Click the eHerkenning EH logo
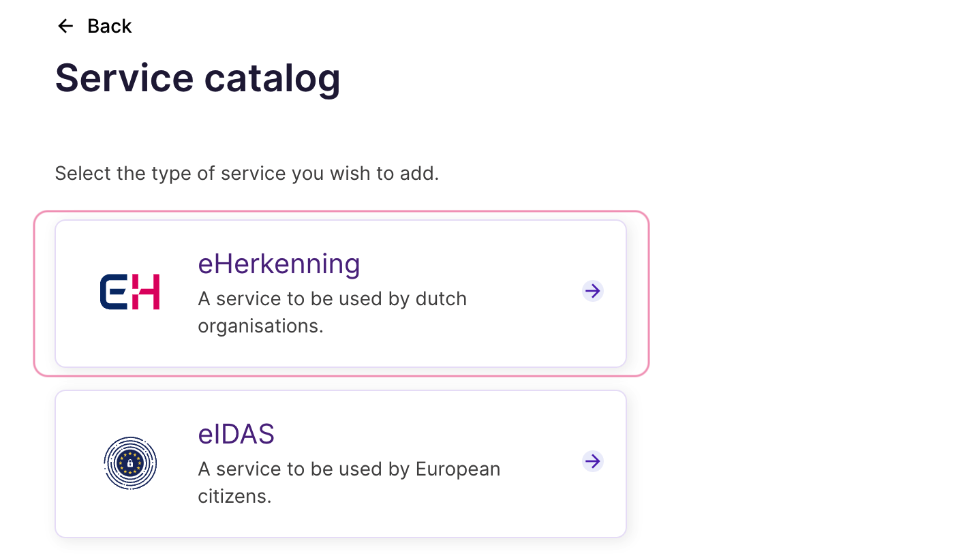 tap(129, 292)
